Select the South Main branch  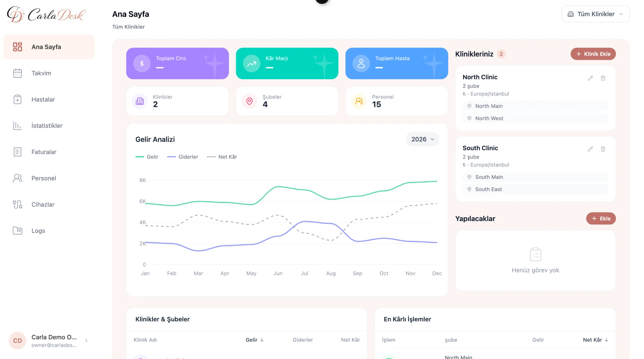pos(535,177)
